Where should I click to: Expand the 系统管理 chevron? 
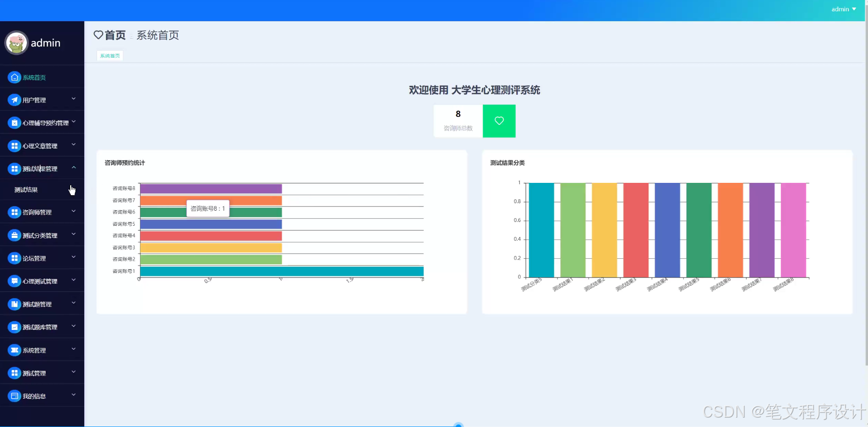pyautogui.click(x=74, y=349)
